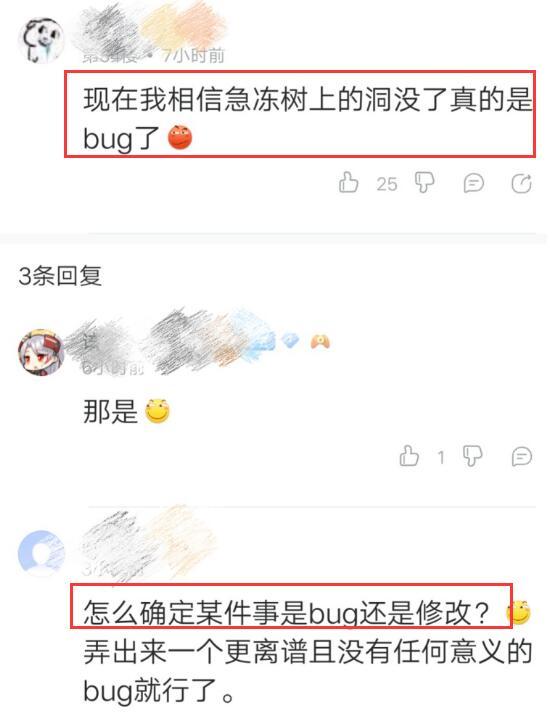The image size is (552, 713).
Task: Tap the blurred username of the third commenter
Action: coord(150,537)
